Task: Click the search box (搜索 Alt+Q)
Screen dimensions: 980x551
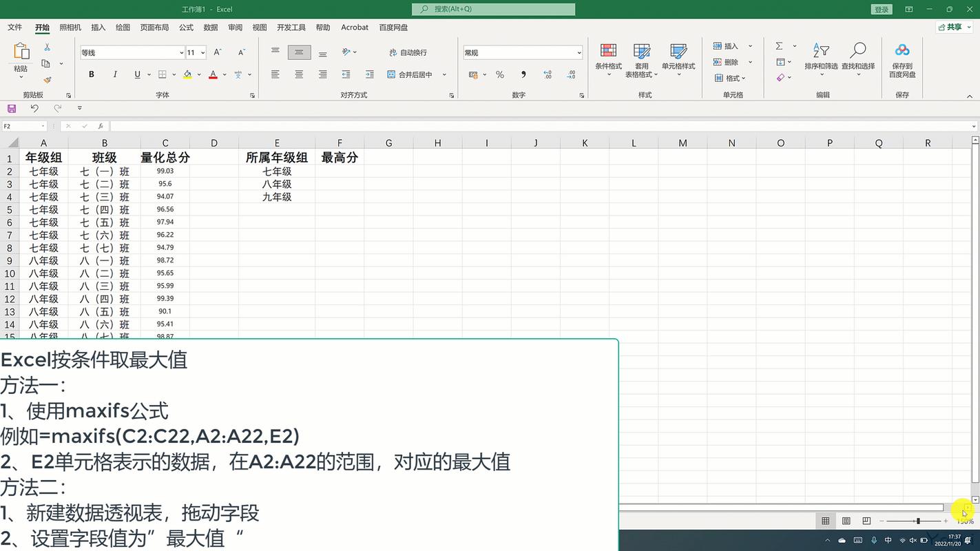Action: 493,9
